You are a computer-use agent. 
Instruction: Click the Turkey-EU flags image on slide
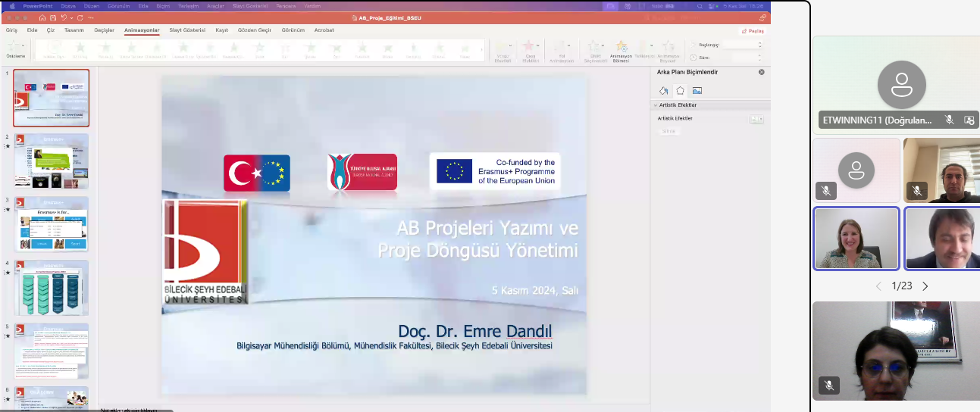tap(257, 173)
